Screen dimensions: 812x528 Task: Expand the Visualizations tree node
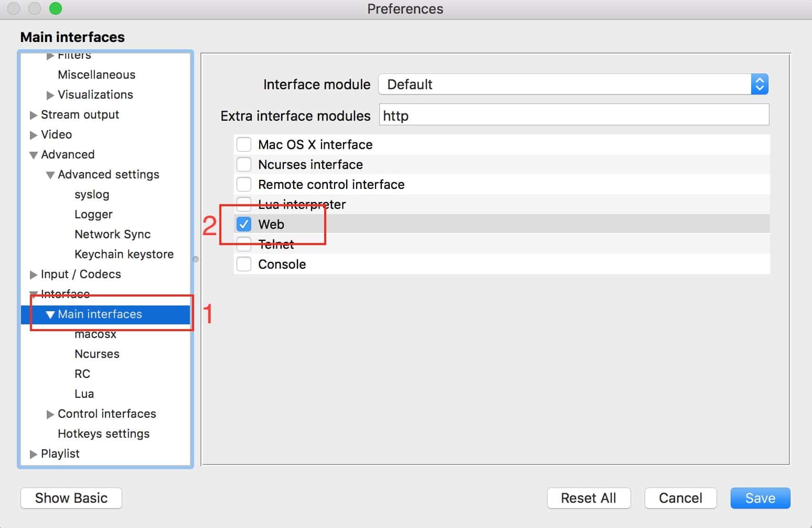[x=50, y=95]
